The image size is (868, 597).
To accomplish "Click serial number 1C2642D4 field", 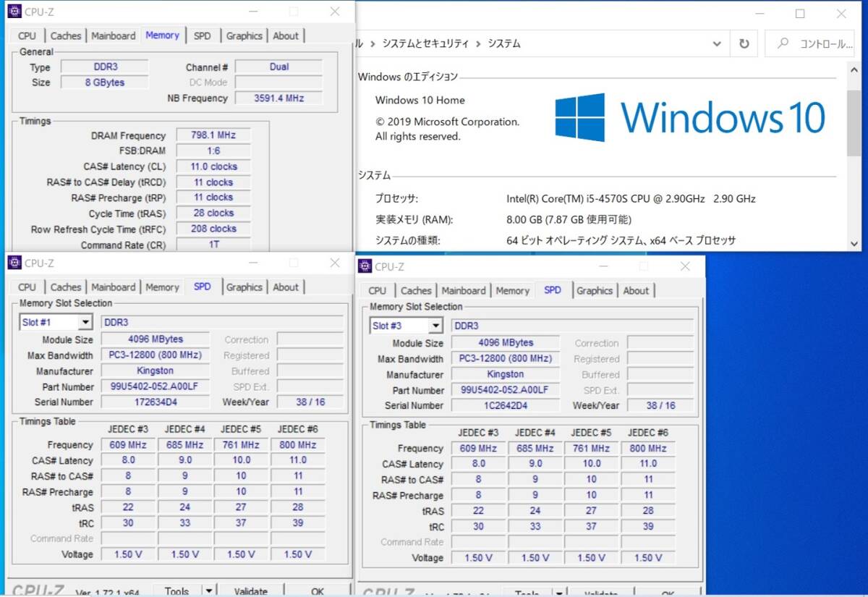I will pos(505,405).
